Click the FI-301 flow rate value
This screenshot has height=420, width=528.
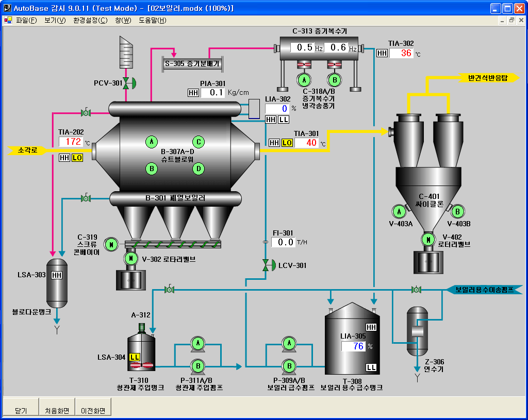283,242
